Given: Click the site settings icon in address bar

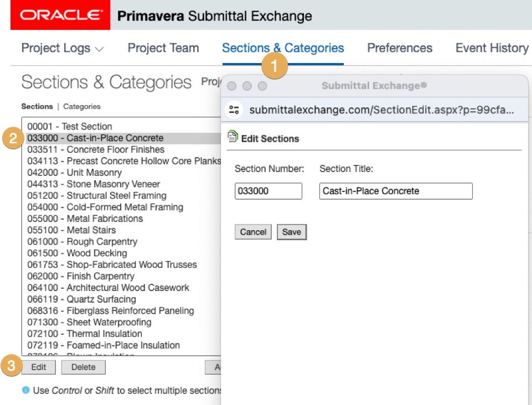Looking at the screenshot, I should [x=234, y=110].
